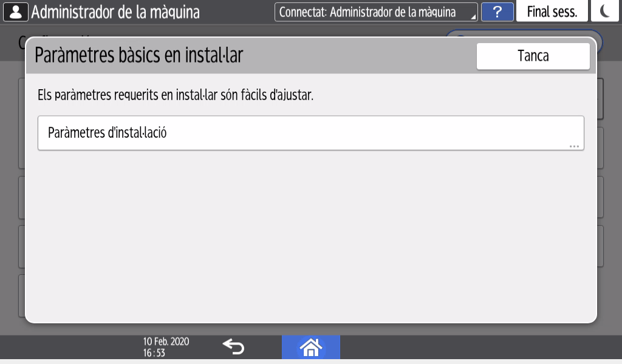Image resolution: width=622 pixels, height=364 pixels.
Task: Click the partially hidden search field behind the dialog
Action: pos(598,35)
